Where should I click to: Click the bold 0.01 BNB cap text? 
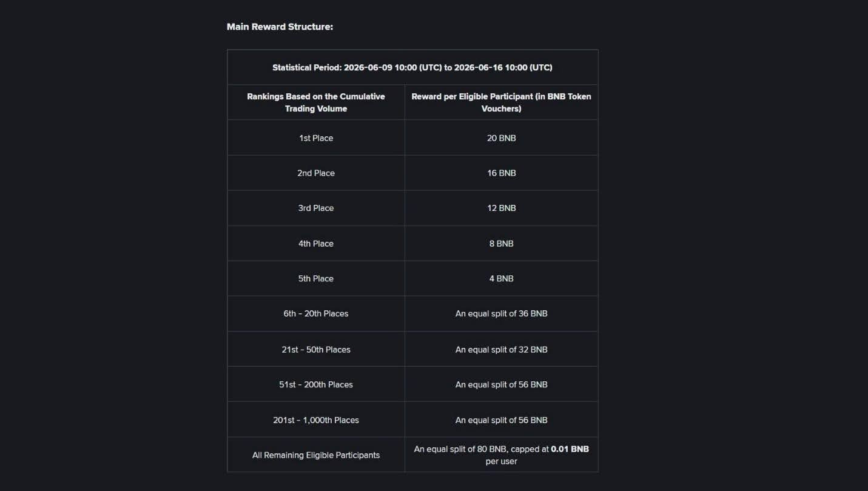[x=570, y=449]
